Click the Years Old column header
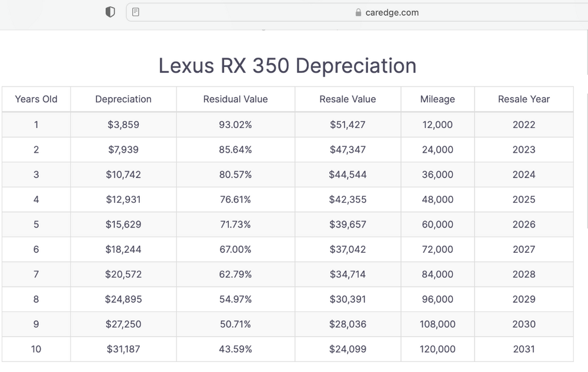Image resolution: width=588 pixels, height=372 pixels. point(36,99)
